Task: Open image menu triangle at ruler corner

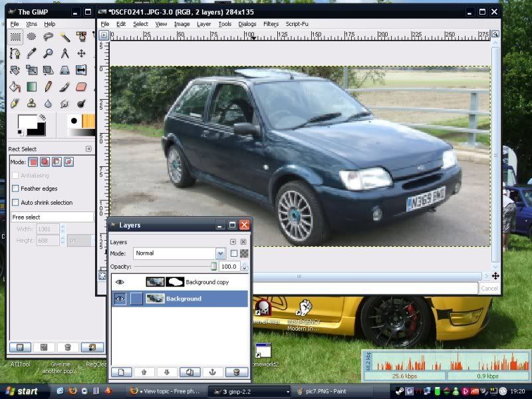Action: click(x=104, y=35)
